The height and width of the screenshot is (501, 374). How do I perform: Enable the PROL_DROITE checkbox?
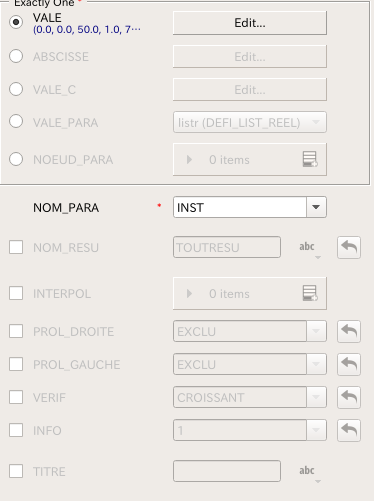(x=16, y=331)
